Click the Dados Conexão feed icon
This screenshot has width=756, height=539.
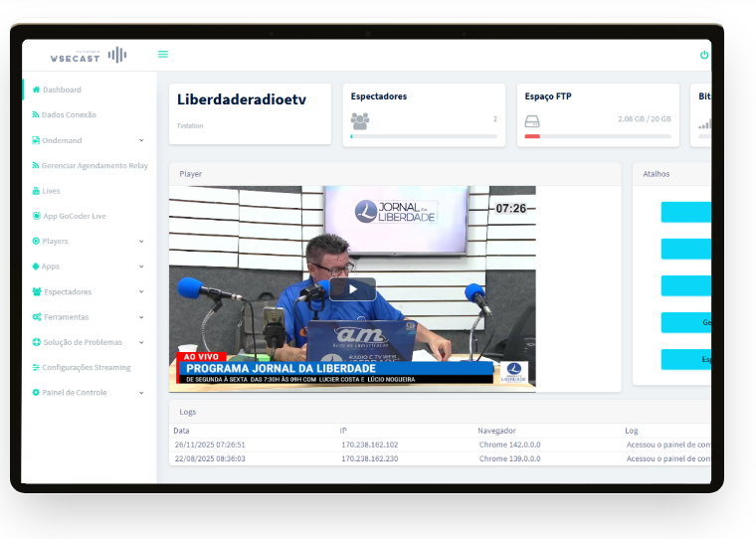tap(36, 114)
